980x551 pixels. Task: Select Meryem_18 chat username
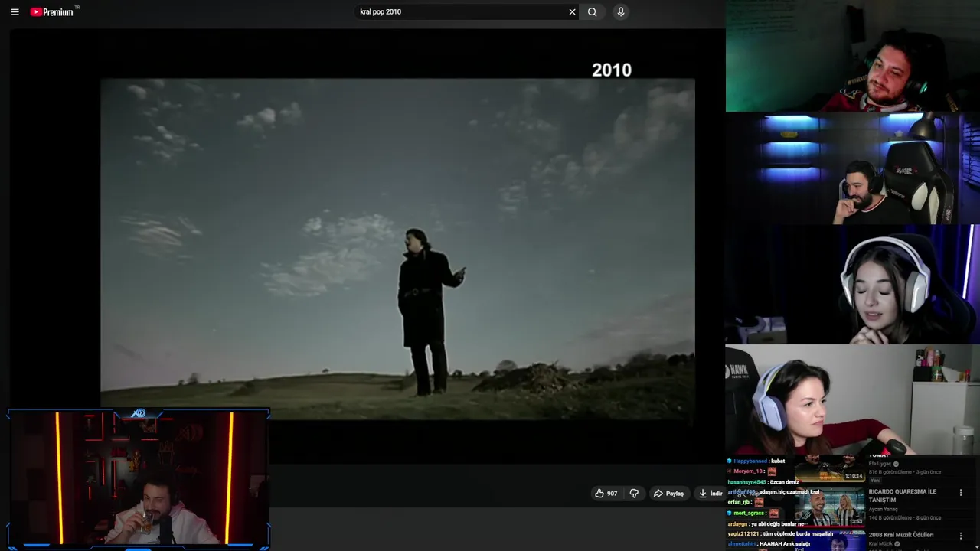pyautogui.click(x=749, y=471)
